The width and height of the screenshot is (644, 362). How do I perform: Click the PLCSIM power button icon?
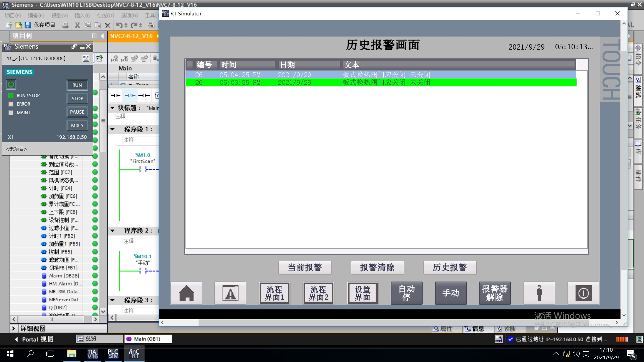pyautogui.click(x=11, y=84)
